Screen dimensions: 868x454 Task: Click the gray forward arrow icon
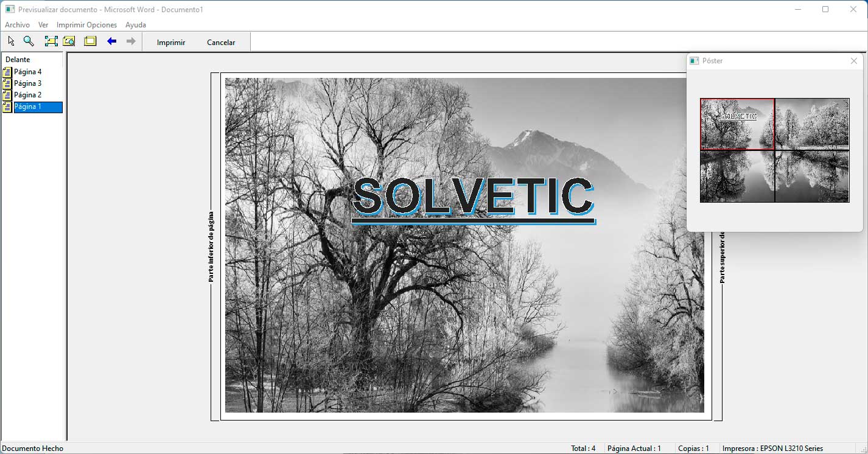(x=130, y=41)
